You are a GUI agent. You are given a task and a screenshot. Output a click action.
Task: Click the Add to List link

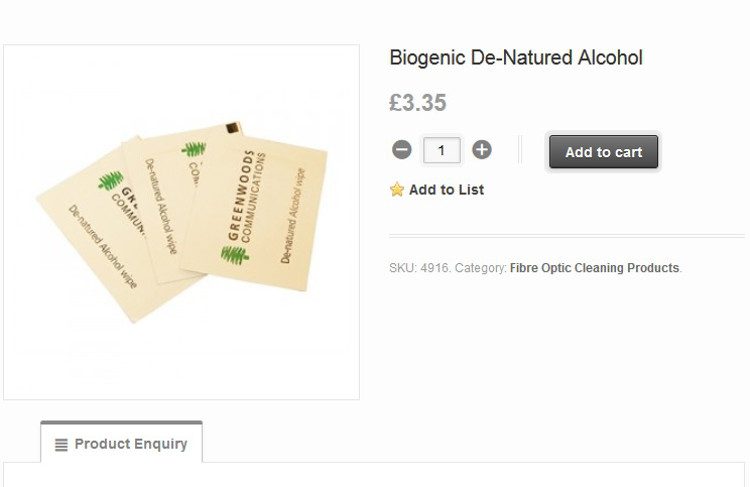(446, 190)
